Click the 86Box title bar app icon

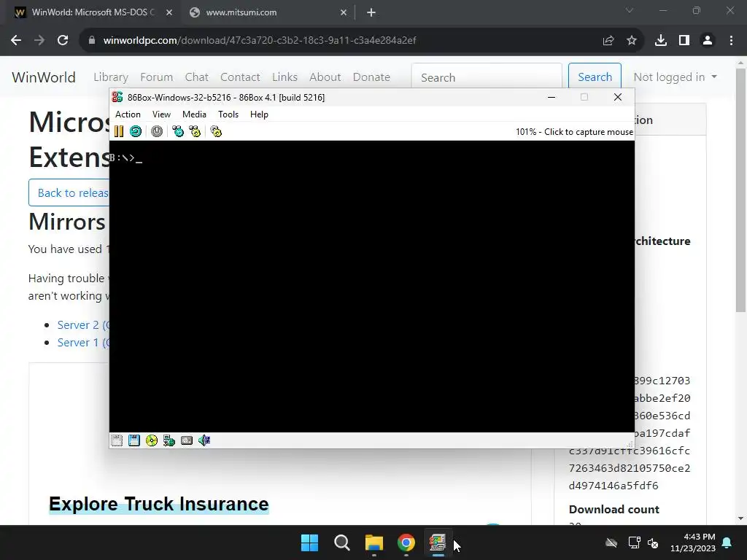click(117, 97)
